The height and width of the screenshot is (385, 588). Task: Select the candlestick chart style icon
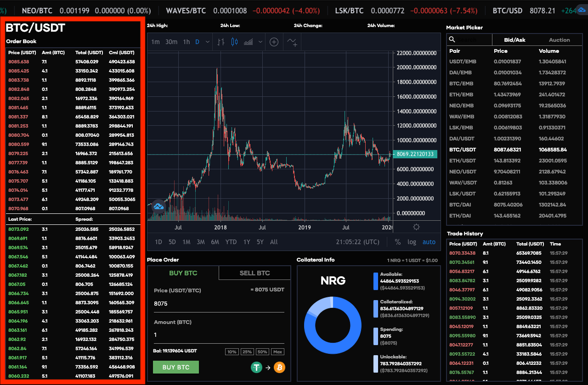[x=235, y=42]
